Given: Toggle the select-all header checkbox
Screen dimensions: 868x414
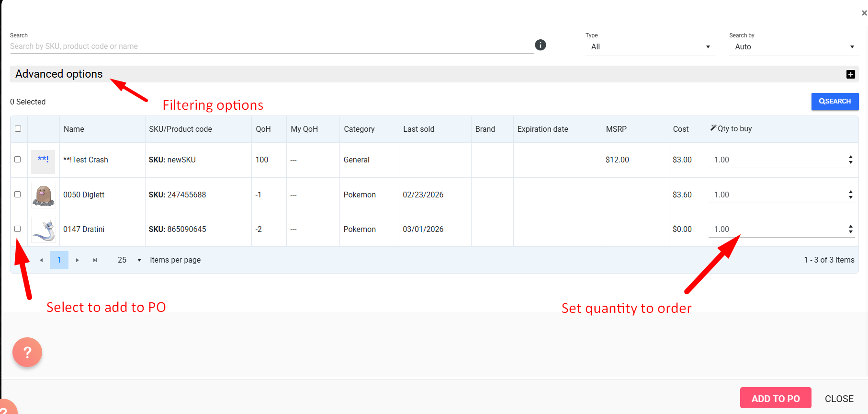Looking at the screenshot, I should coord(18,129).
